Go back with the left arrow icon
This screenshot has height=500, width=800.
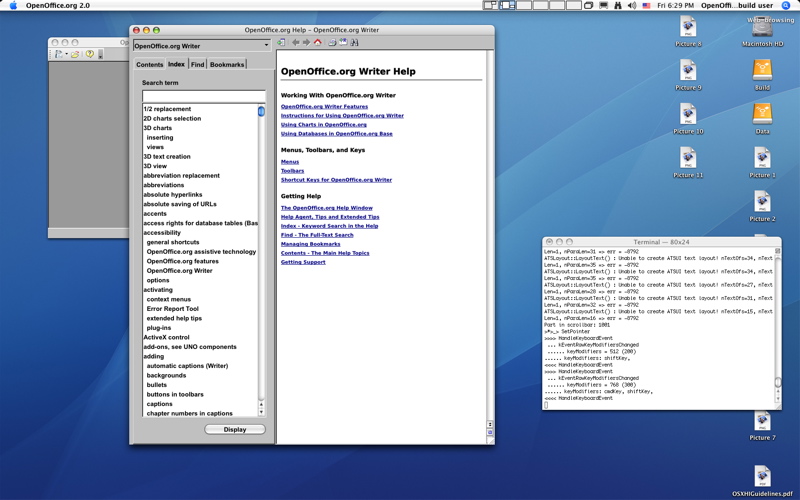tap(295, 42)
